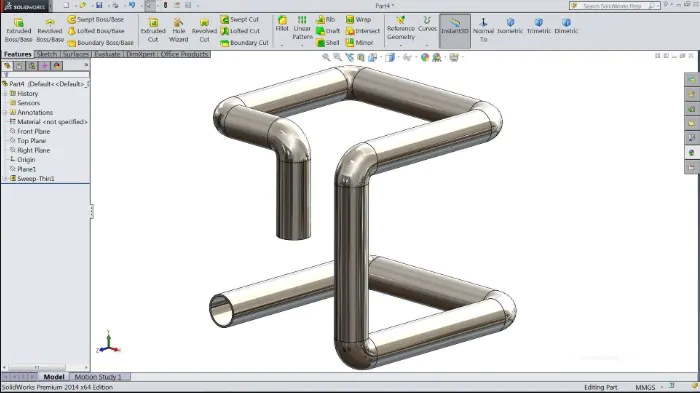Open View Settings monitor dropdown
Screen dimensions: 700x393
[454, 57]
